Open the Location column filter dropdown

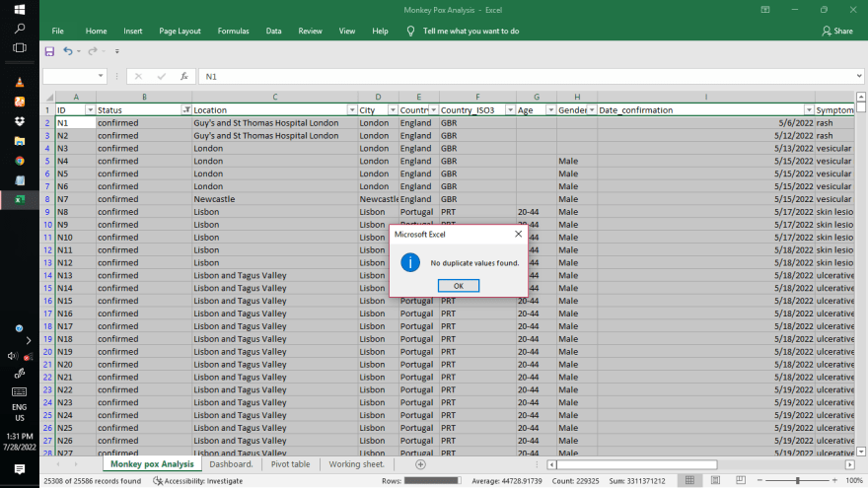[x=351, y=110]
